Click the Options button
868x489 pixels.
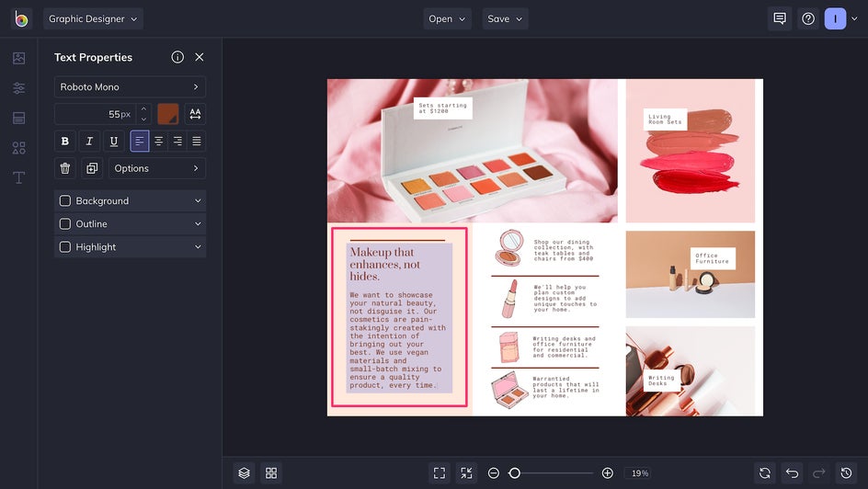click(156, 168)
